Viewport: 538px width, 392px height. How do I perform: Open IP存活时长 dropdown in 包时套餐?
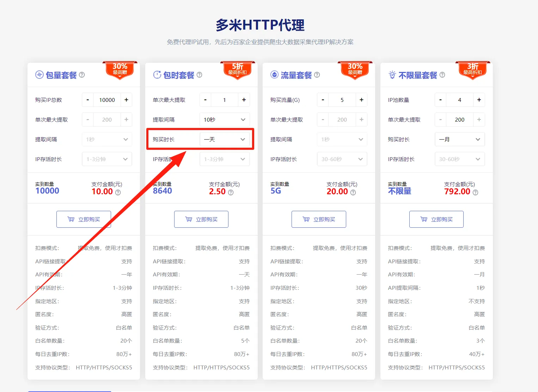[225, 159]
